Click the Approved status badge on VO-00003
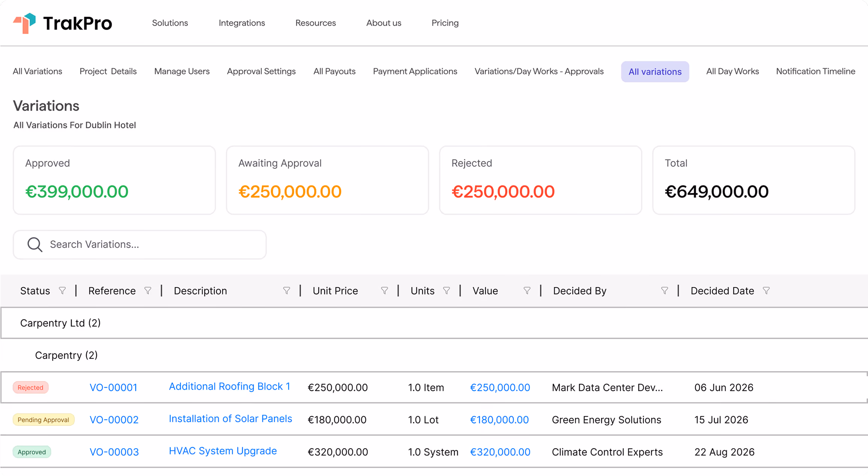Image resolution: width=868 pixels, height=476 pixels. (32, 452)
